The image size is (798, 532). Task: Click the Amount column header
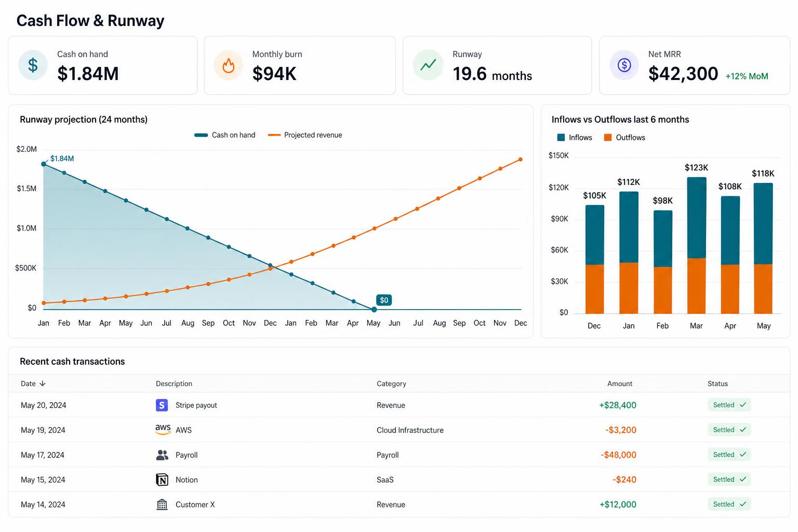click(x=620, y=383)
